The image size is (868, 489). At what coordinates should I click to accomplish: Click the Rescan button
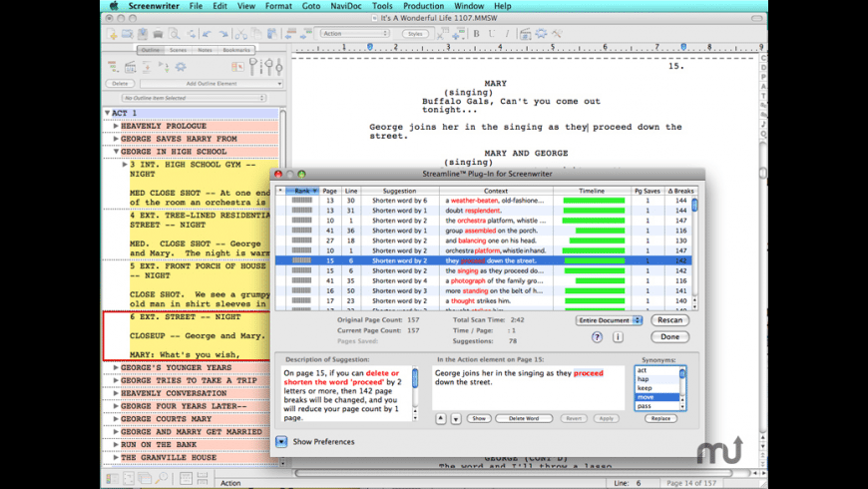pyautogui.click(x=669, y=320)
